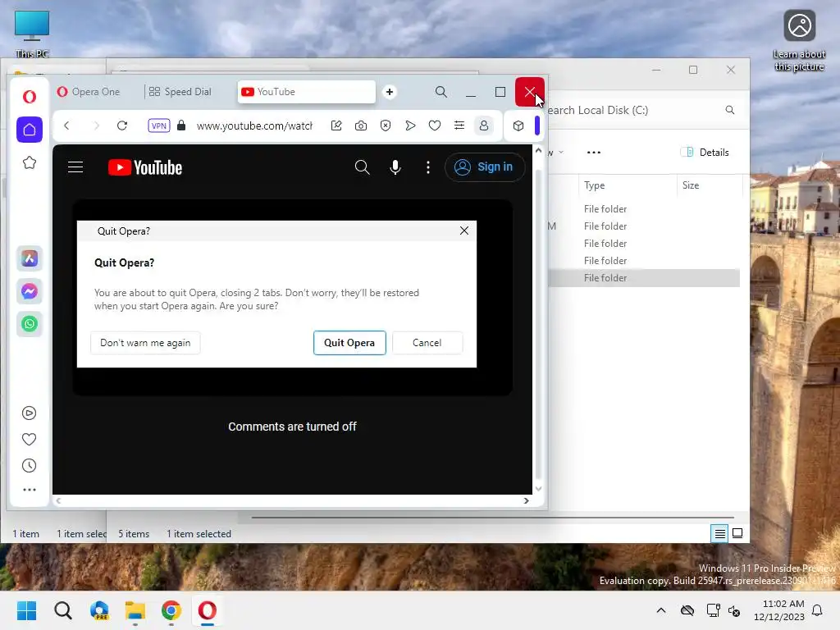Open the ad blocker shield icon
The height and width of the screenshot is (630, 840).
click(386, 126)
